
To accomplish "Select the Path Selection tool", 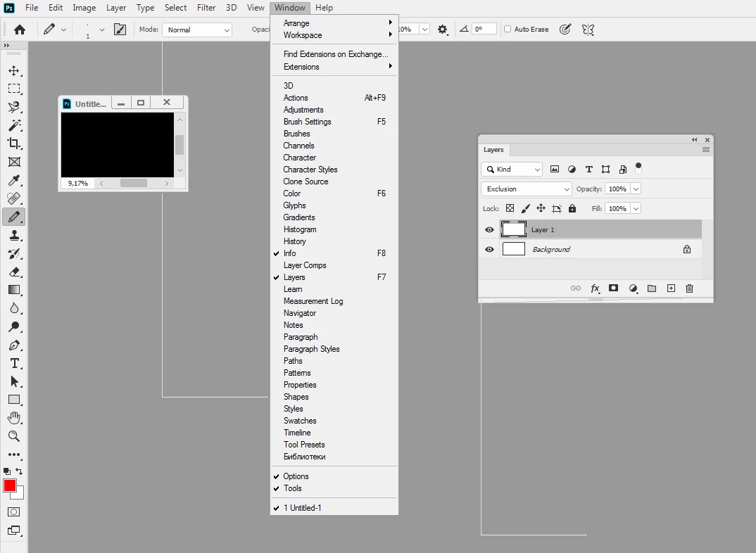I will click(x=14, y=381).
